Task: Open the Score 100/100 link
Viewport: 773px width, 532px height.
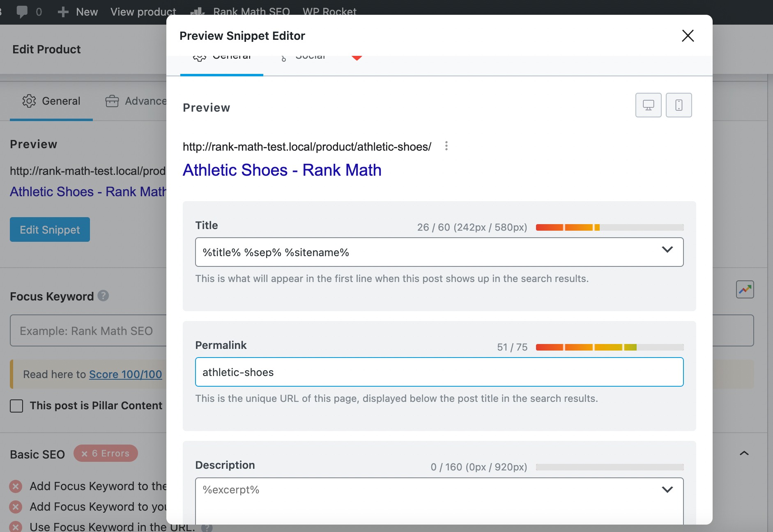Action: (125, 374)
